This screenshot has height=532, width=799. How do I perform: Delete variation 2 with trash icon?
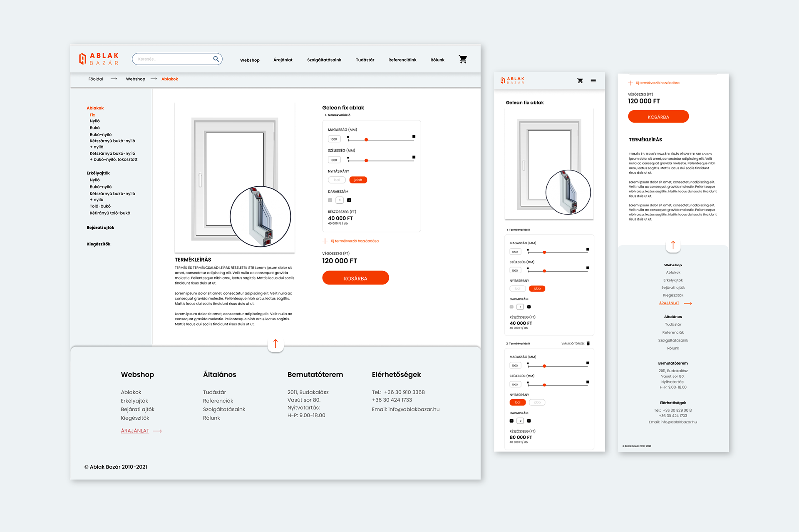(588, 344)
